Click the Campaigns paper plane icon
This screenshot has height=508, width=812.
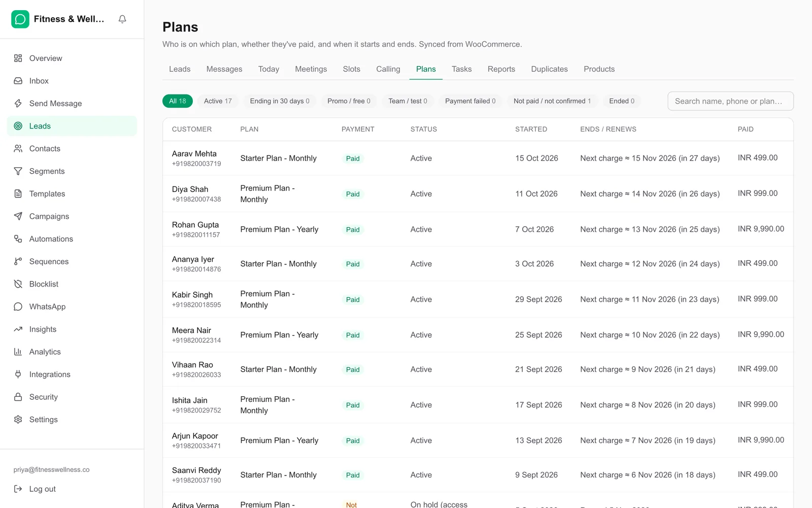pyautogui.click(x=18, y=216)
